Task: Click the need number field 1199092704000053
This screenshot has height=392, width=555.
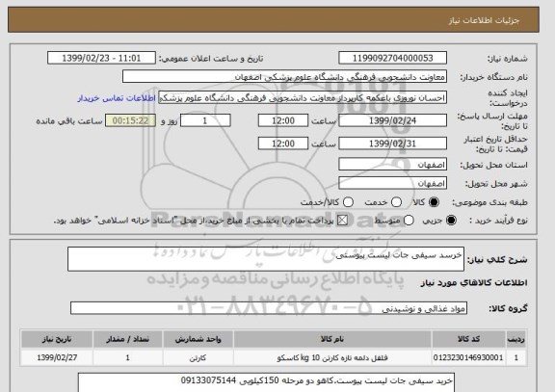Action: [x=392, y=58]
